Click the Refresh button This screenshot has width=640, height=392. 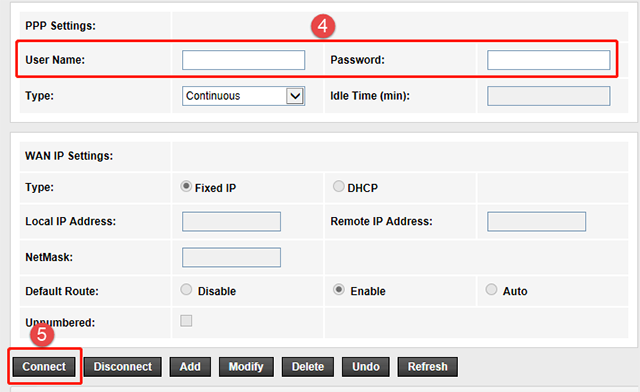pyautogui.click(x=427, y=367)
